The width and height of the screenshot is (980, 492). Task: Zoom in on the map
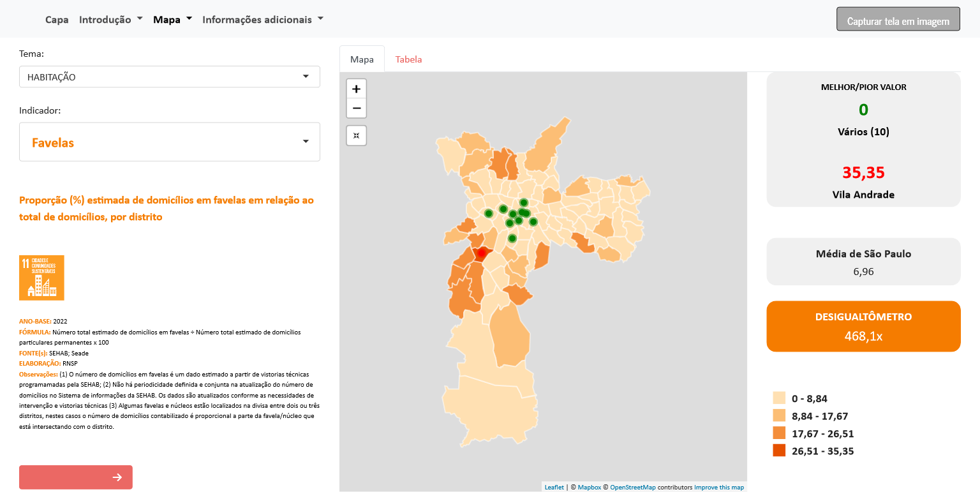coord(356,89)
